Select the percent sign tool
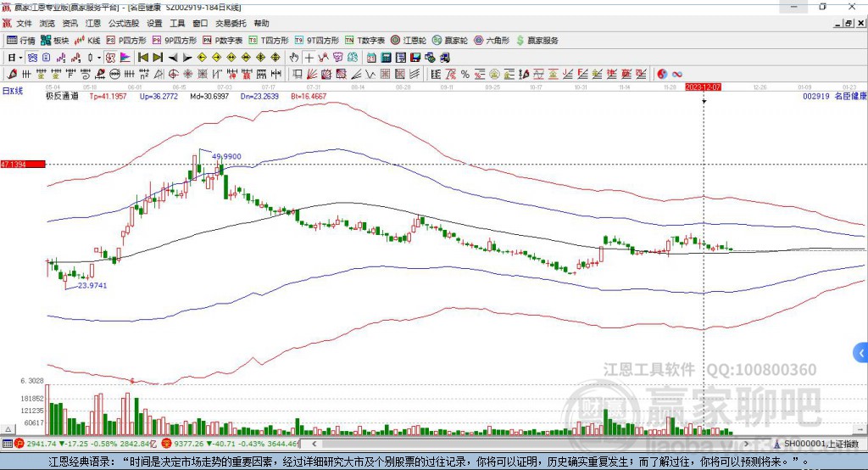Viewport: 868px width, 470px height. tap(465, 74)
